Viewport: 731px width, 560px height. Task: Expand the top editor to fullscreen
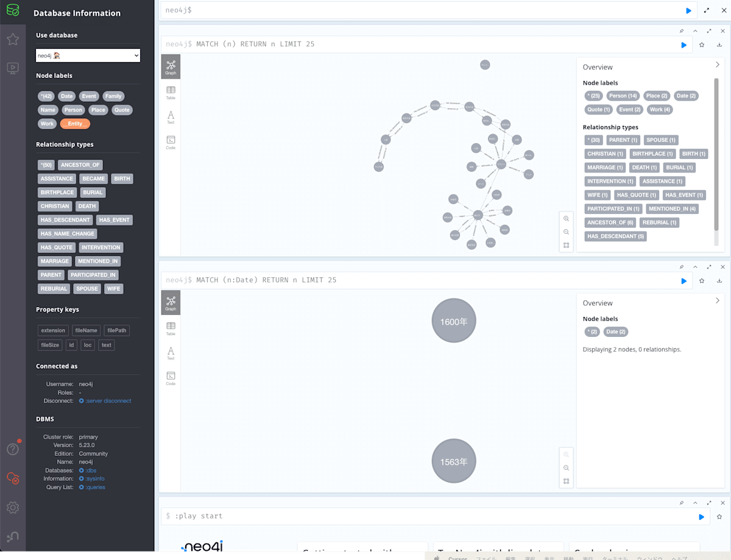click(x=707, y=10)
